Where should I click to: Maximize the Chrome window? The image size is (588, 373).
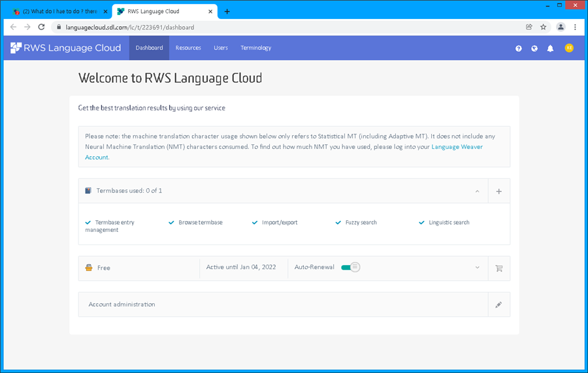[x=559, y=5]
